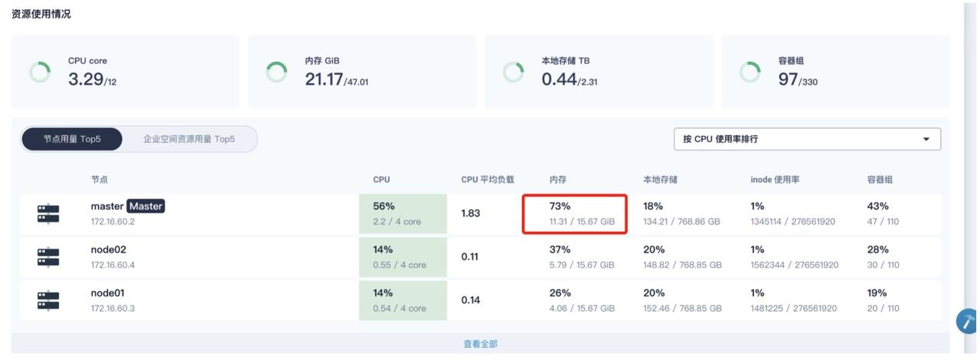Screen dimensions: 980x362
Task: Click master storage 134.21 / 768.86 GB
Action: click(x=682, y=221)
